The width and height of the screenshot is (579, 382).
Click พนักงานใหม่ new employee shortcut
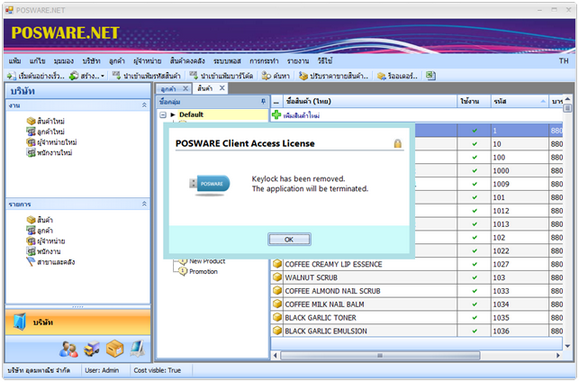[49, 152]
